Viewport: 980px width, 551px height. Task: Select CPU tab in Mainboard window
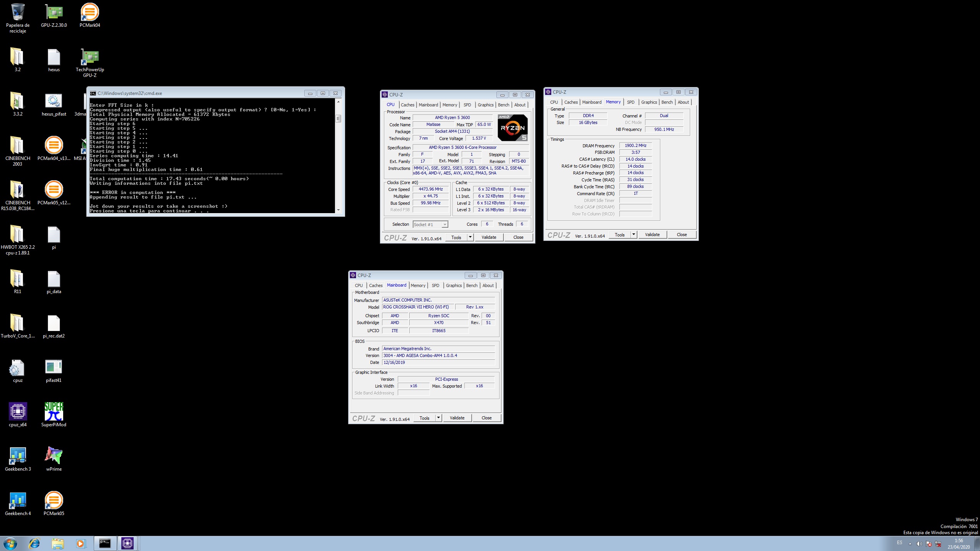[359, 285]
